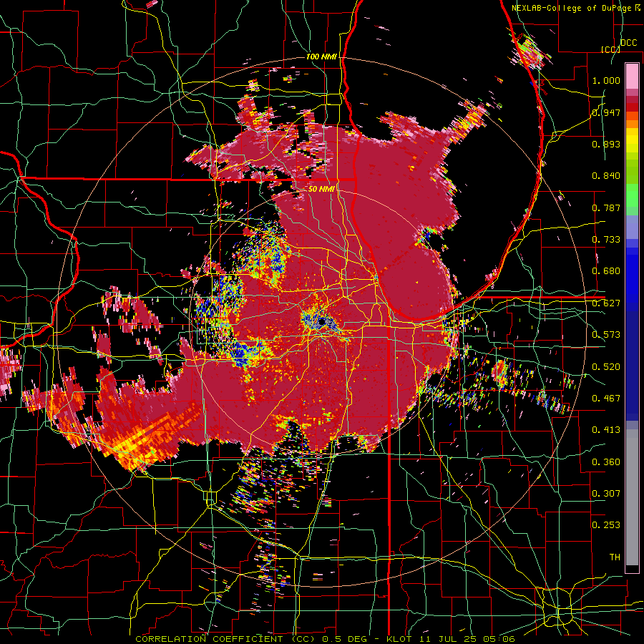Select the 0.360 legend value
The image size is (644, 644).
tap(606, 462)
